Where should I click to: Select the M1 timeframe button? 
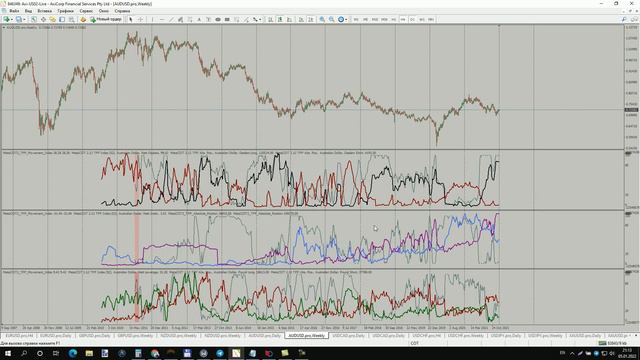(356, 19)
